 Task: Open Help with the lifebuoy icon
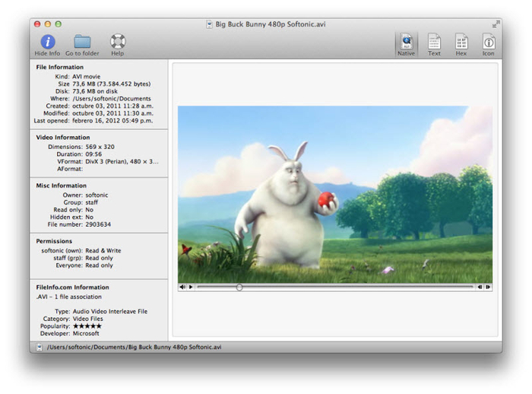[117, 42]
